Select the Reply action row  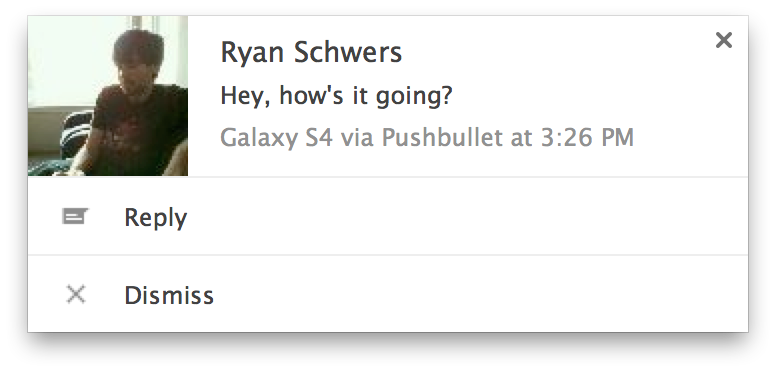pos(388,216)
